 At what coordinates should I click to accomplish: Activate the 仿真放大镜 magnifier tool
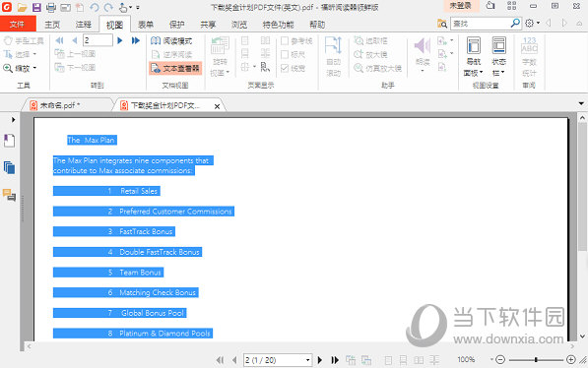(x=377, y=68)
